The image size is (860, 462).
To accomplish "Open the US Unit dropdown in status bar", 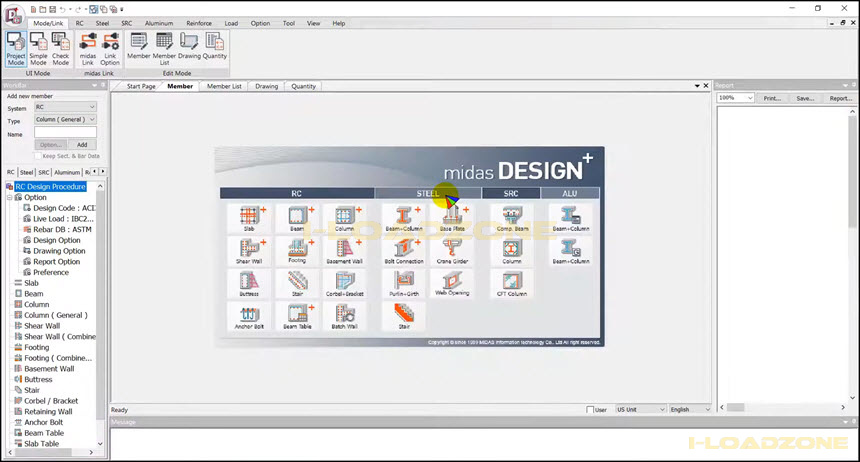I will pos(640,409).
